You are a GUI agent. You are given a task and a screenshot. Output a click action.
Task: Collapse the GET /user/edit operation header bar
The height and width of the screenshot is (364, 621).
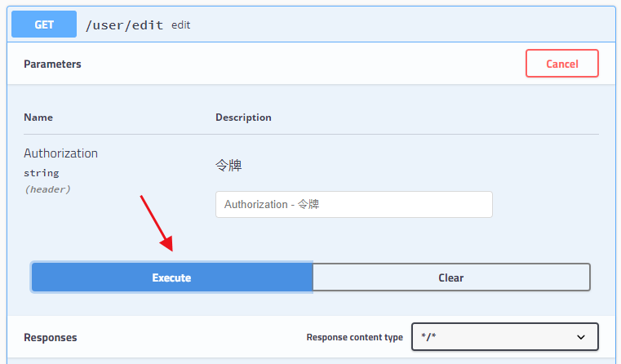click(311, 24)
